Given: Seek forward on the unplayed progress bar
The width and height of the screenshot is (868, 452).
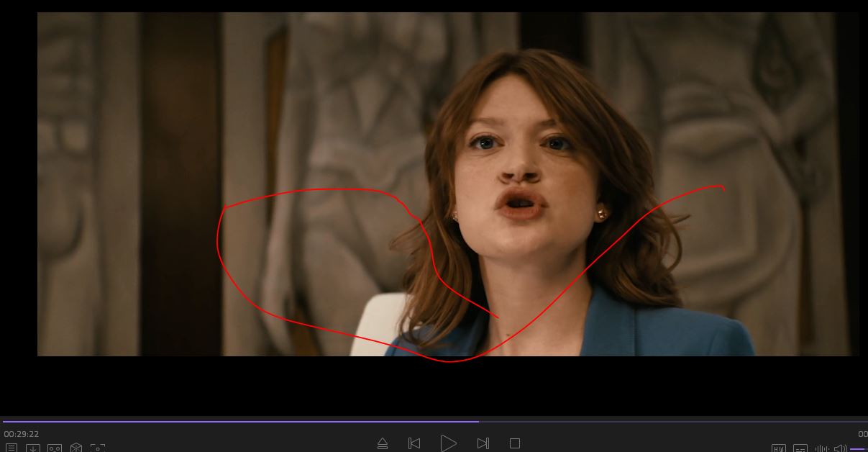Looking at the screenshot, I should click(x=669, y=421).
